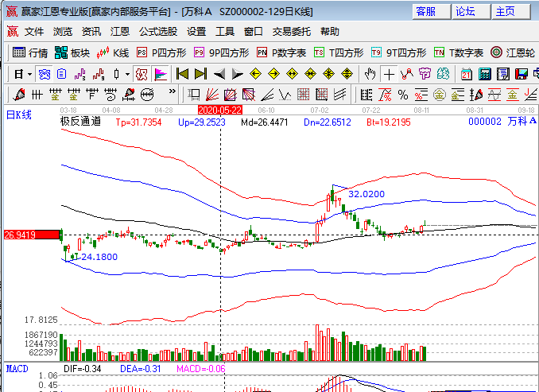Open the 工具 menu
This screenshot has height=392, width=539.
pyautogui.click(x=225, y=32)
